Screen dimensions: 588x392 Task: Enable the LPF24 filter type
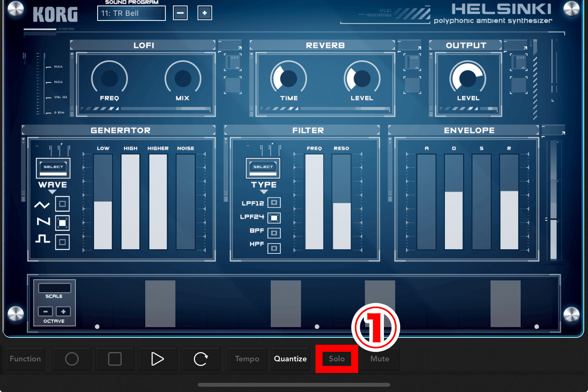tap(274, 218)
